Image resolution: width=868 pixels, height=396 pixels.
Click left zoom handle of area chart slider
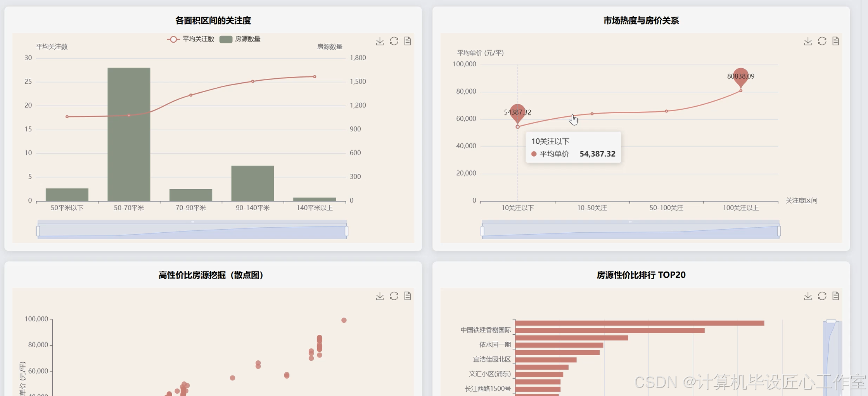pyautogui.click(x=38, y=231)
